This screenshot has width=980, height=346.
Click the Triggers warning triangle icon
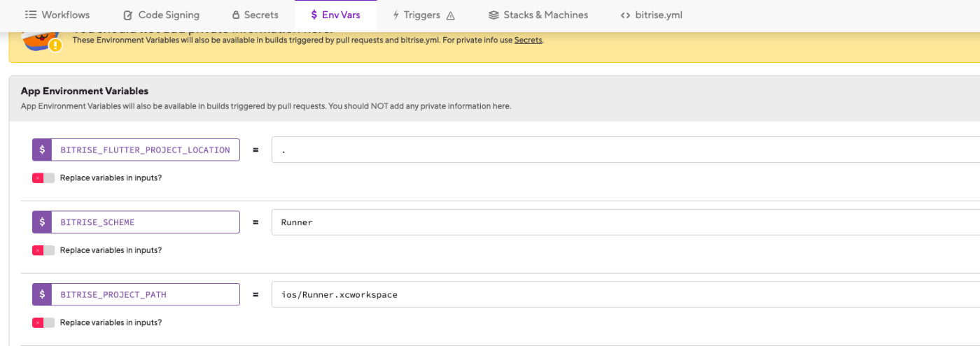pyautogui.click(x=450, y=15)
